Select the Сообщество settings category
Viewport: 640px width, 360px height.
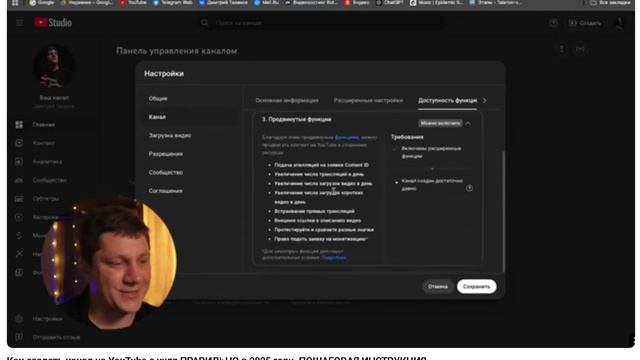[166, 172]
